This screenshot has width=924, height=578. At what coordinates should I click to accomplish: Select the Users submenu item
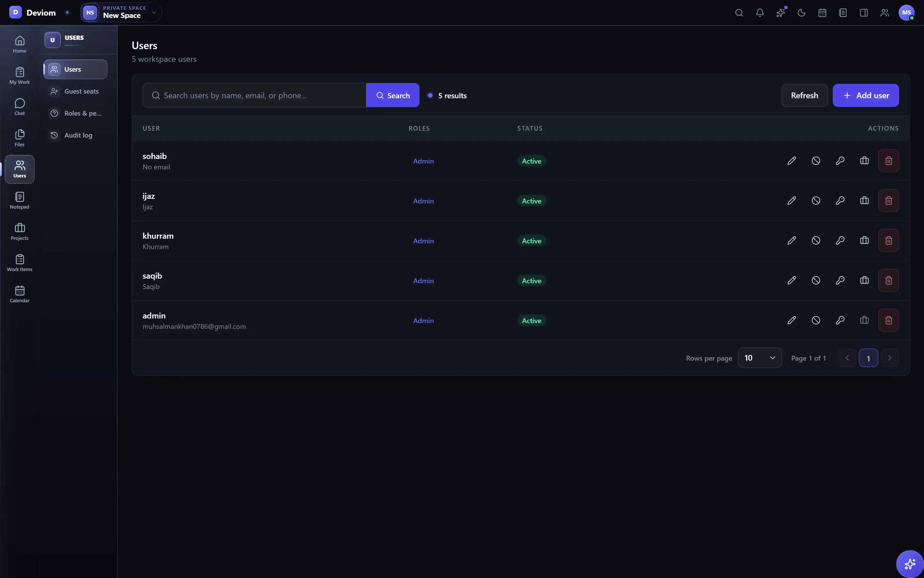coord(75,69)
